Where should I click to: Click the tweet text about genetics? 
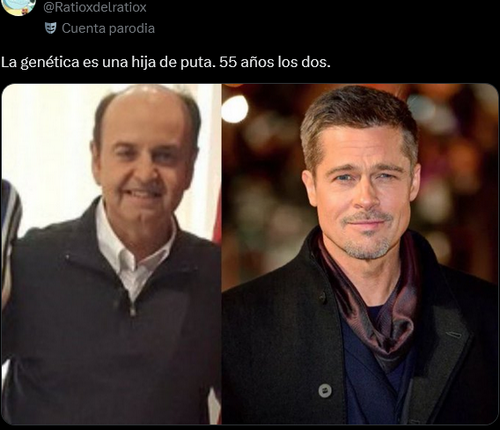[x=166, y=62]
